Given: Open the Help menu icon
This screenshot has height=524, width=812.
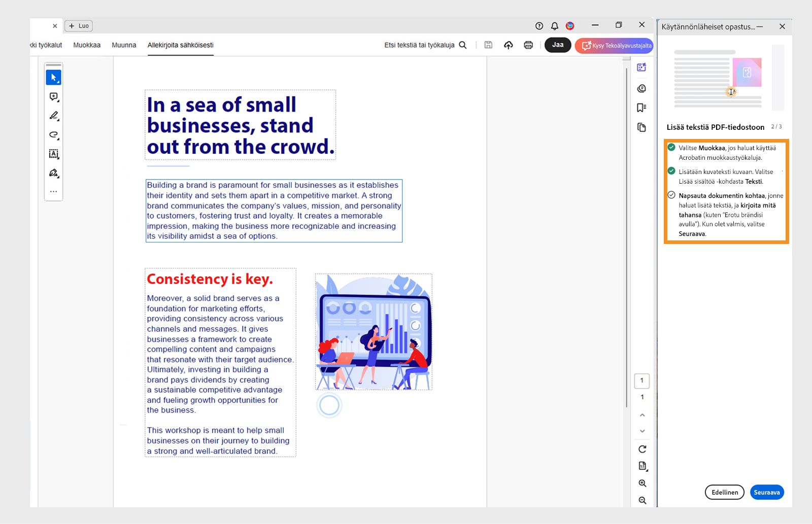Looking at the screenshot, I should [x=539, y=26].
